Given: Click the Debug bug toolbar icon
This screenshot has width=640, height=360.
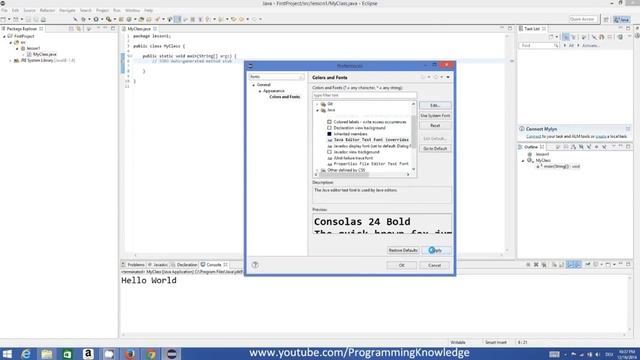Looking at the screenshot, I should click(83, 19).
